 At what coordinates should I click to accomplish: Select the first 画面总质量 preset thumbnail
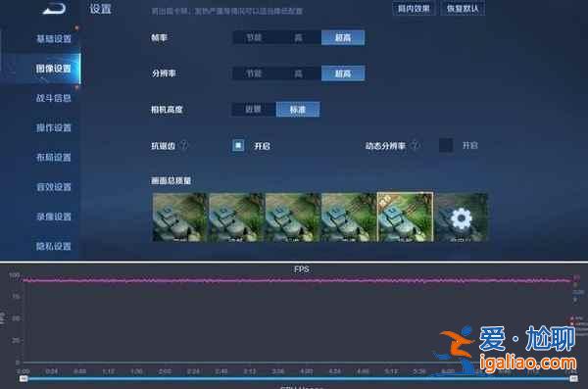tap(180, 218)
